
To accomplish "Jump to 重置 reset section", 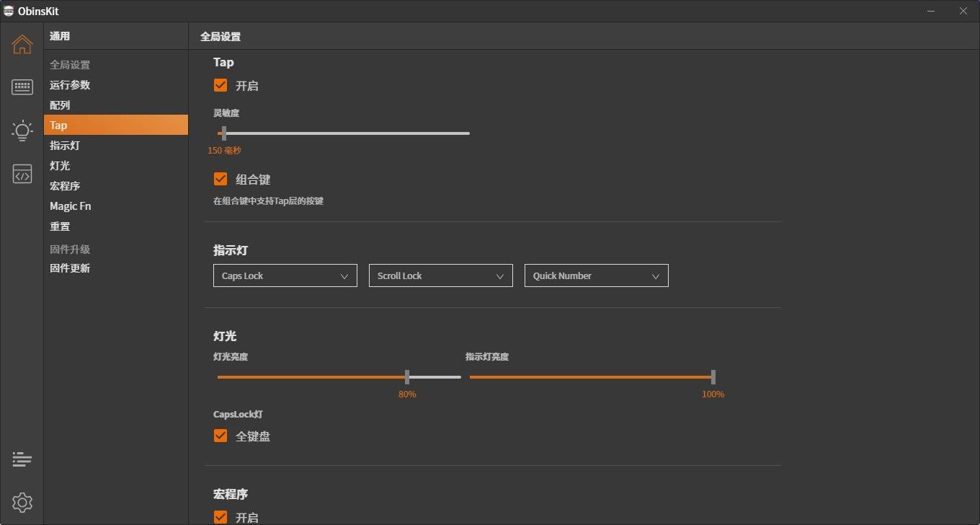I will tap(60, 226).
